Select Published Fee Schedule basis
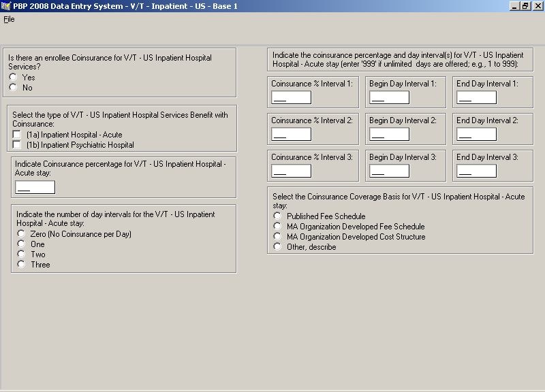The image size is (545, 392). (x=277, y=216)
